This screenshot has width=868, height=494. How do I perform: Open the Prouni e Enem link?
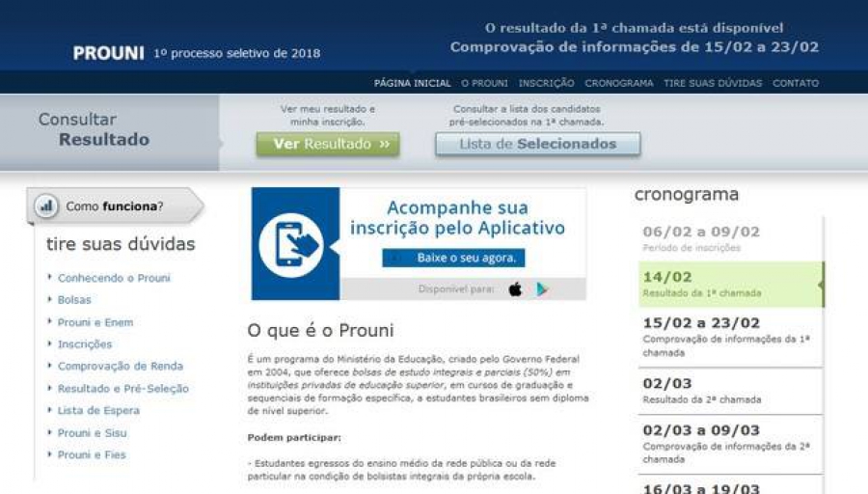(x=95, y=322)
